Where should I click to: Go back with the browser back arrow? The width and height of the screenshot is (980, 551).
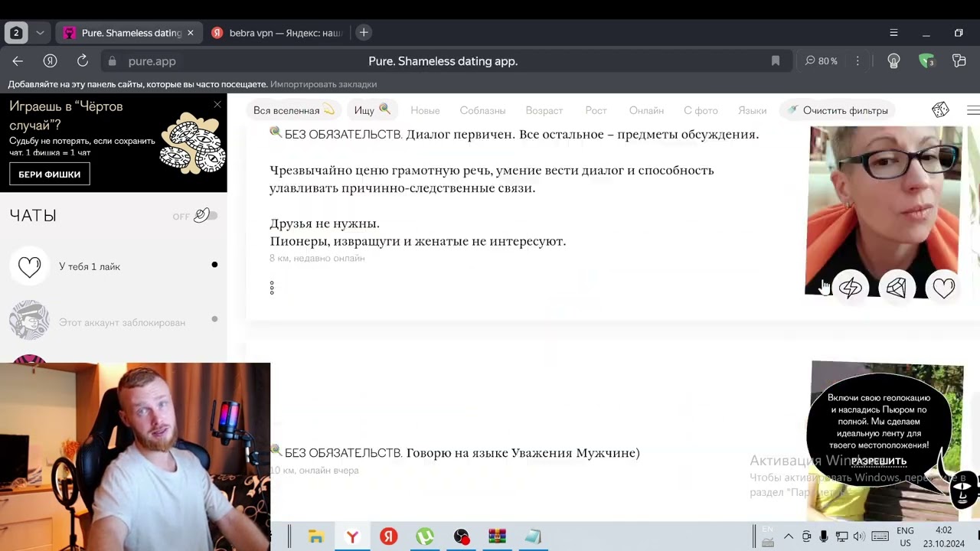click(x=18, y=61)
